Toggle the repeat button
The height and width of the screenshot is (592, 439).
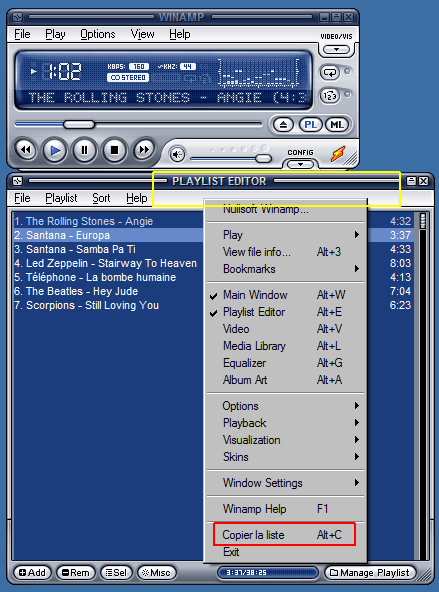coord(330,72)
